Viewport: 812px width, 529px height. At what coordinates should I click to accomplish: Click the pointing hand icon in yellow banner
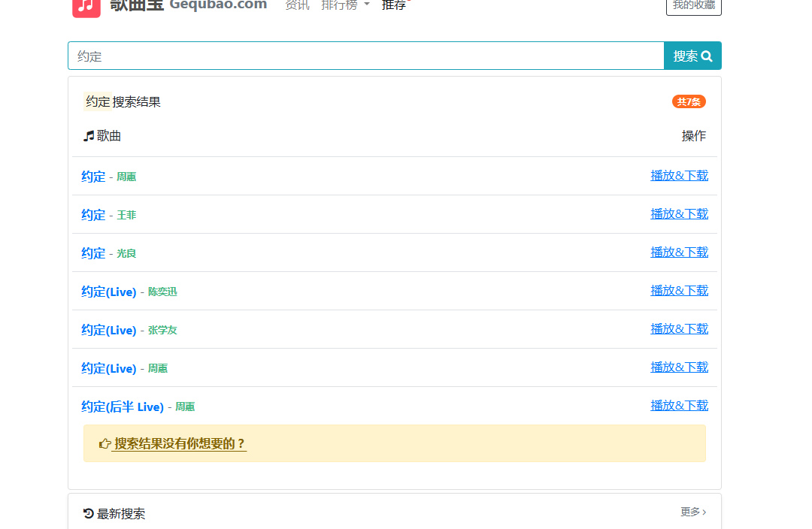(x=105, y=444)
